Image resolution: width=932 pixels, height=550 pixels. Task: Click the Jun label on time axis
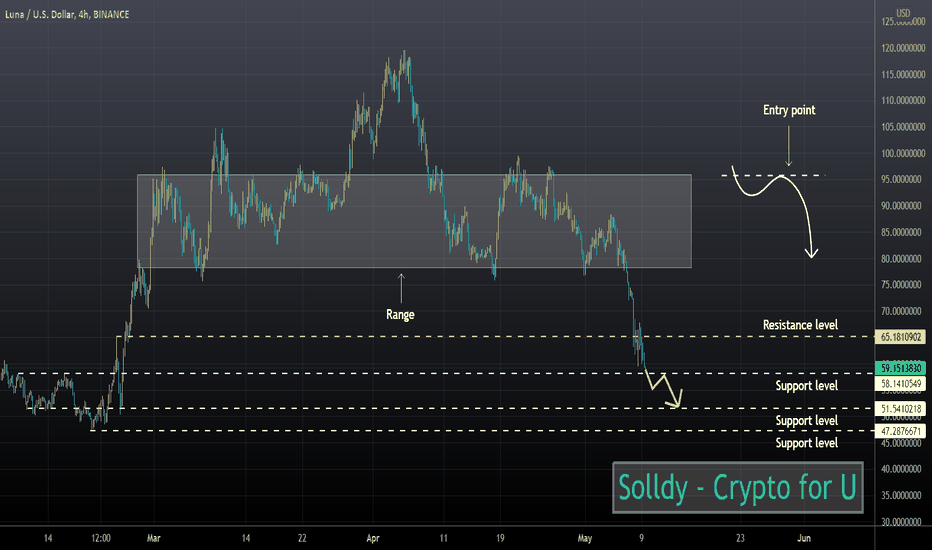[x=804, y=538]
